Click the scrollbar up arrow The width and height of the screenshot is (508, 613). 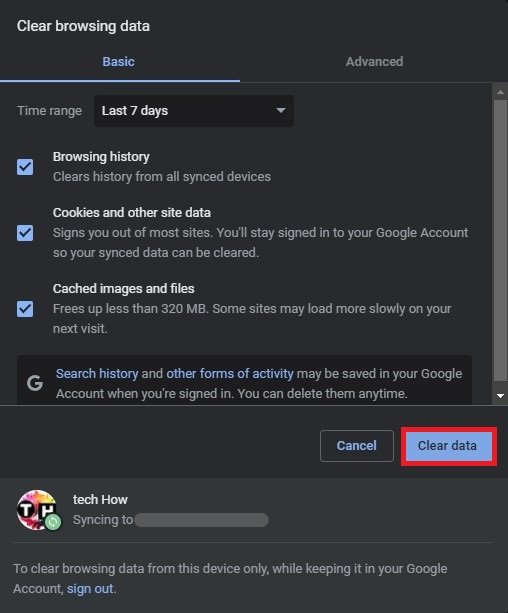tap(500, 92)
